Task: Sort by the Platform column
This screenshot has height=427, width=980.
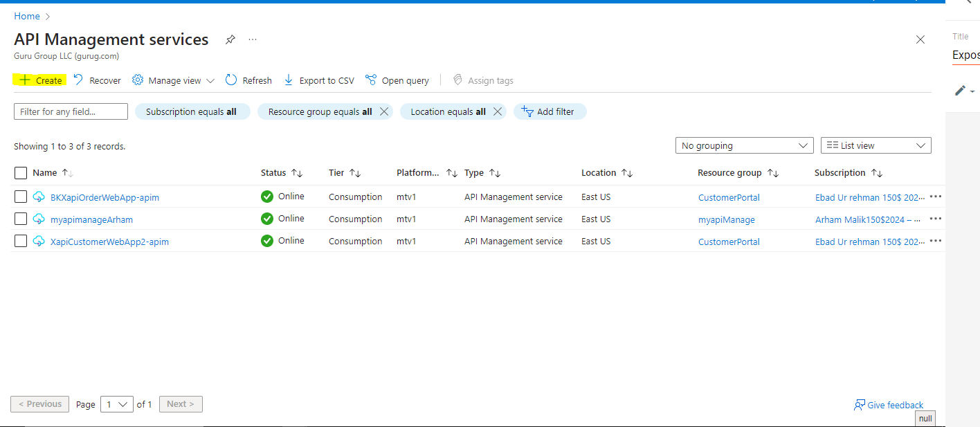Action: tap(426, 173)
